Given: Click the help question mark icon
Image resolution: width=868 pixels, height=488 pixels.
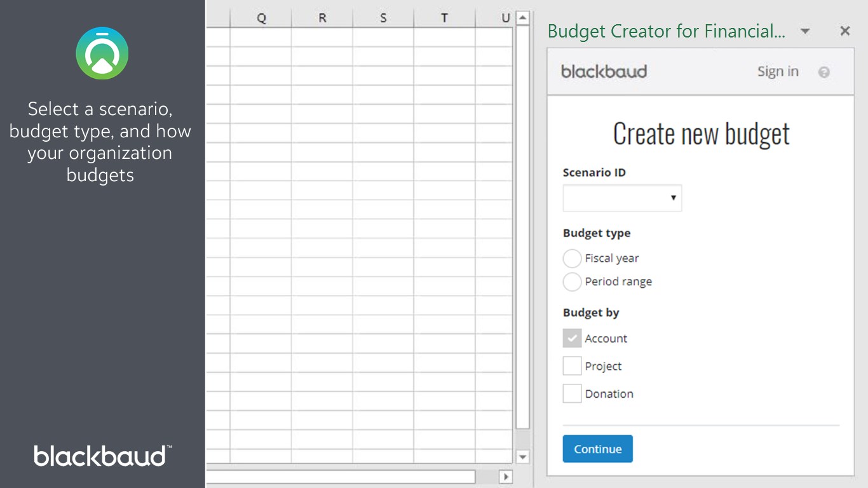Looking at the screenshot, I should [824, 72].
